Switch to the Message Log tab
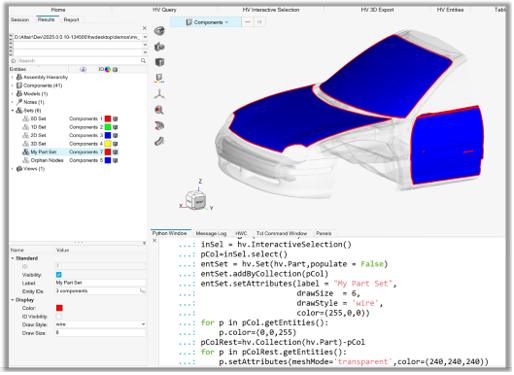The height and width of the screenshot is (375, 514). point(211,233)
